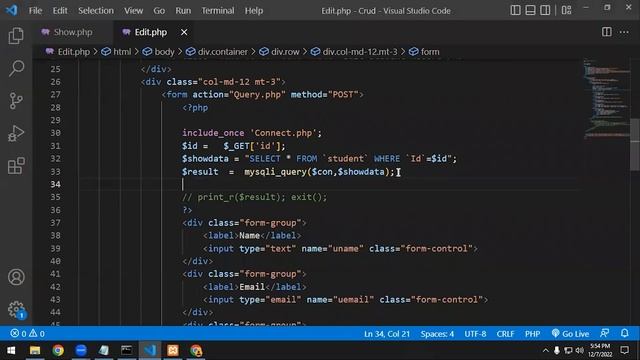
Task: Open the Manage gear icon
Action: tap(16, 309)
